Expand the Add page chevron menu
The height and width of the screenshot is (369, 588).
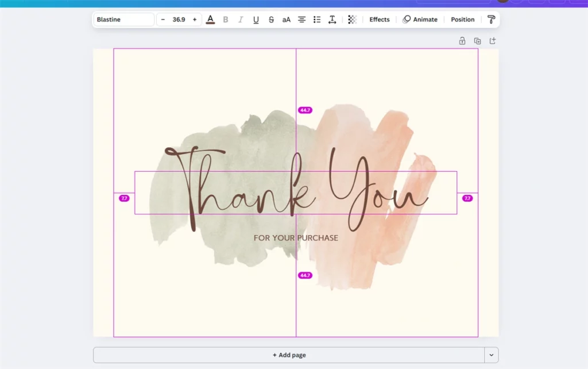[492, 355]
